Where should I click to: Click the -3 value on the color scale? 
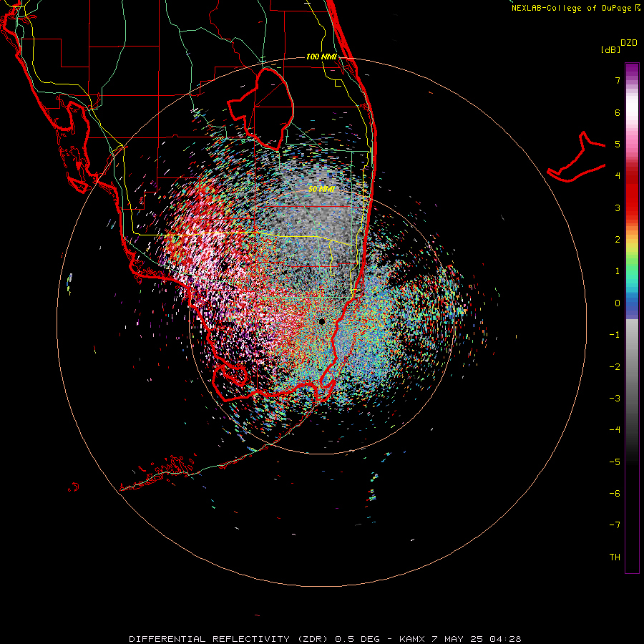(615, 399)
